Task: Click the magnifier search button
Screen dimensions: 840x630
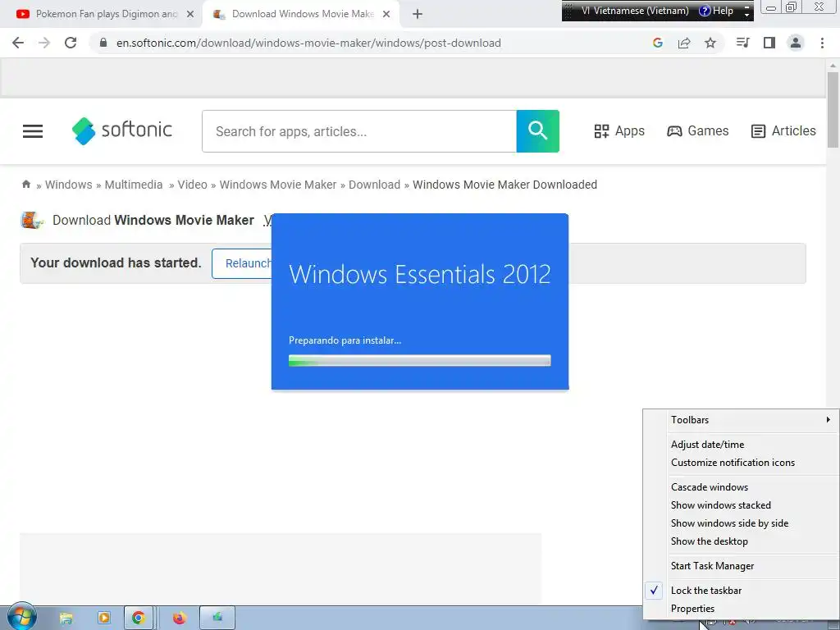Action: [538, 131]
